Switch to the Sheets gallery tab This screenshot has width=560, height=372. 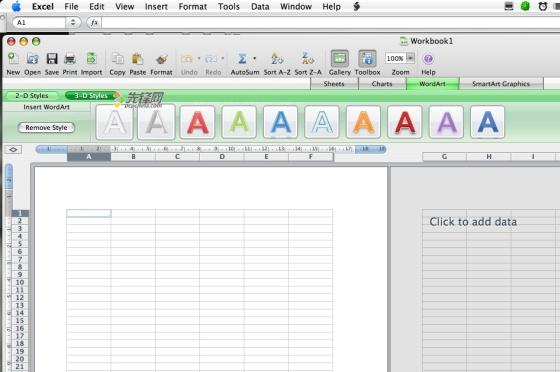click(334, 84)
